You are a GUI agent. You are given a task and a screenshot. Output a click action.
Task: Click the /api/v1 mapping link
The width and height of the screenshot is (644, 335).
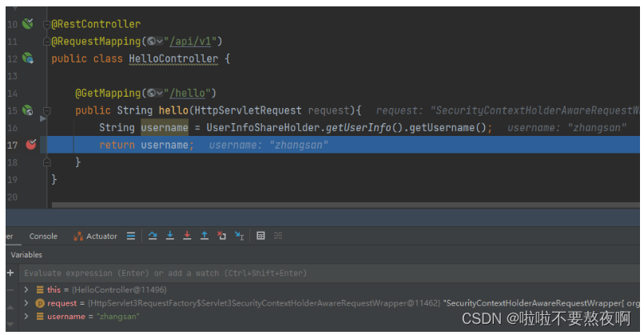coord(193,41)
